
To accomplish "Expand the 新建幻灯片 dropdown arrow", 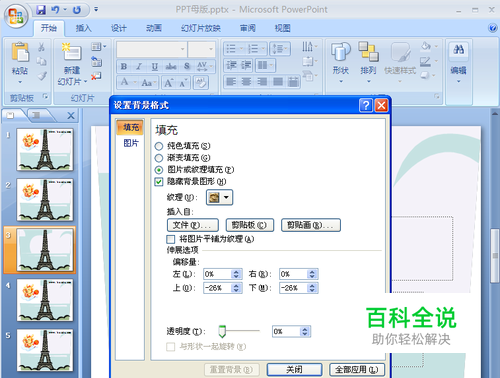I will click(86, 82).
